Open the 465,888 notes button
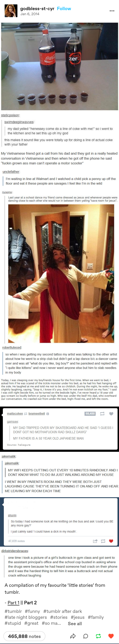 24,636
